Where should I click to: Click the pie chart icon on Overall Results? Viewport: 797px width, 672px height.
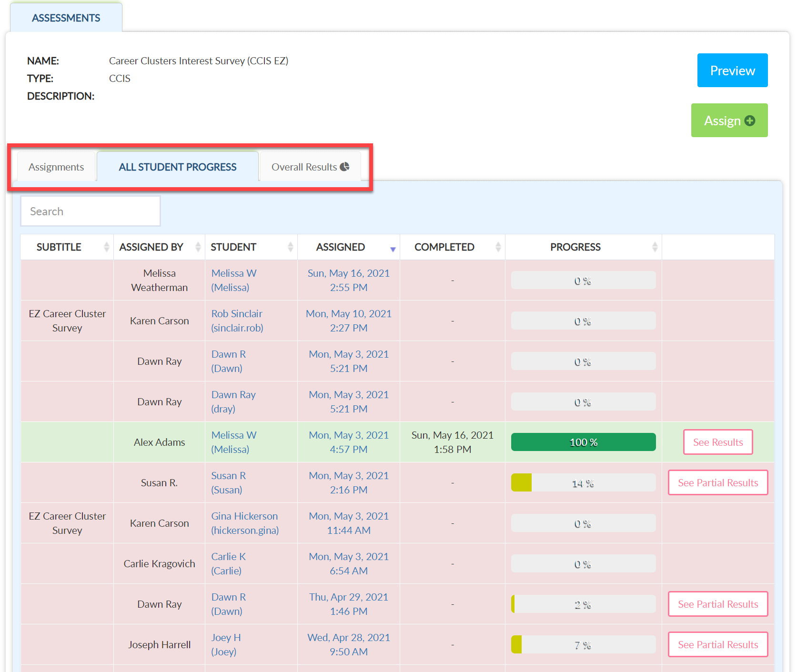pos(344,167)
